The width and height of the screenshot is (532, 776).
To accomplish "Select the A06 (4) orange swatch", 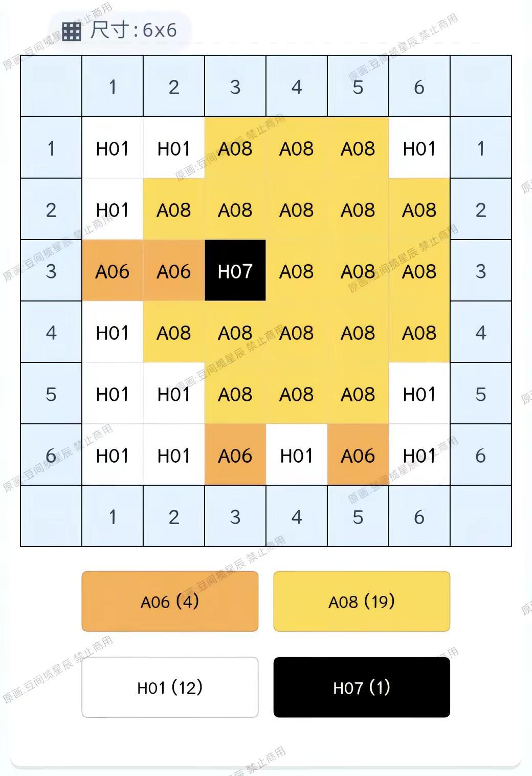I will click(x=170, y=601).
